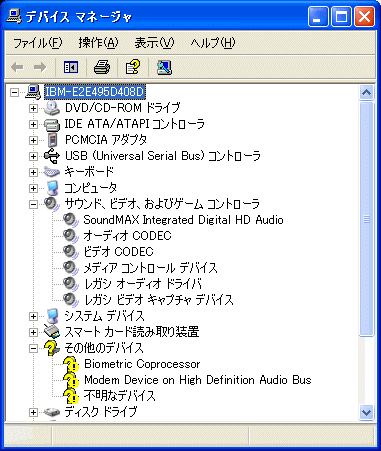Click the speaker icon beside メディア コントロール デバイス

point(71,268)
